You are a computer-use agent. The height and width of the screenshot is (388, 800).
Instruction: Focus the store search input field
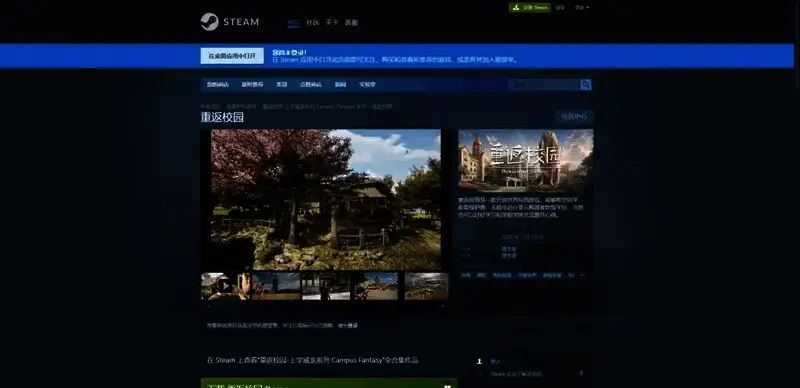click(544, 85)
